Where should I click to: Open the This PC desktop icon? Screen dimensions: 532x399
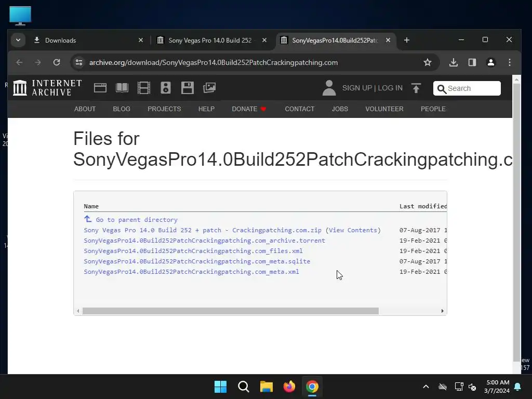pyautogui.click(x=20, y=16)
